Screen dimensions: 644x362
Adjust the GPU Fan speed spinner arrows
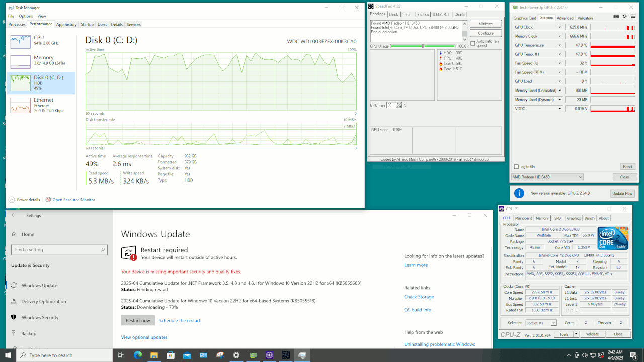tap(399, 105)
